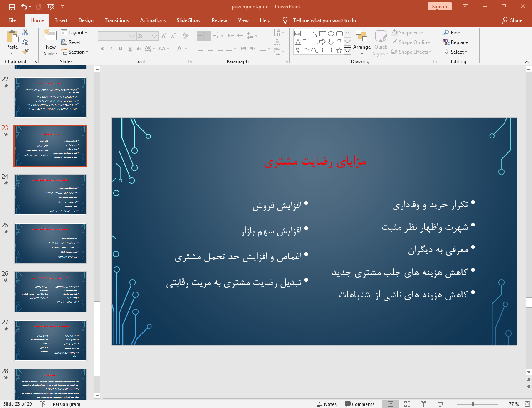Viewport: 532px width, 408px height.
Task: Toggle Underline formatting
Action: [x=120, y=49]
